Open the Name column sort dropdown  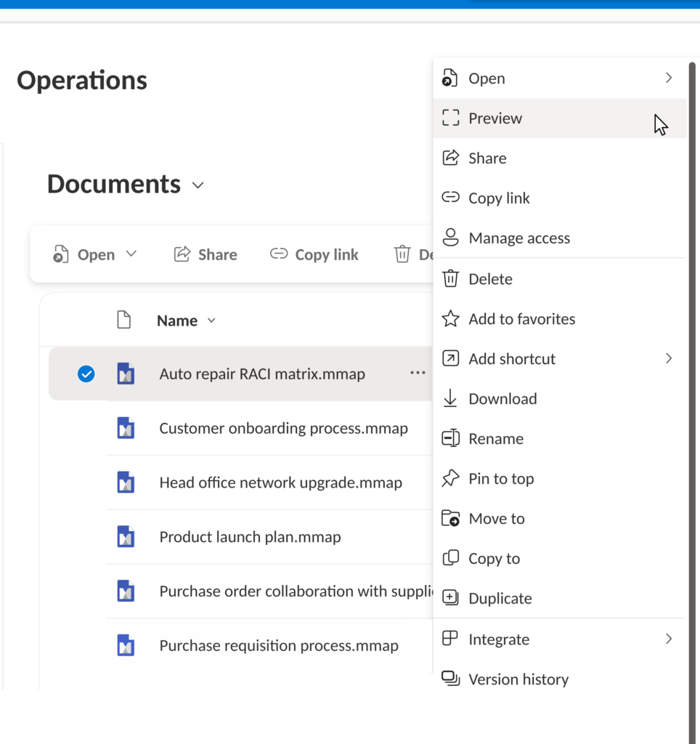coord(211,320)
